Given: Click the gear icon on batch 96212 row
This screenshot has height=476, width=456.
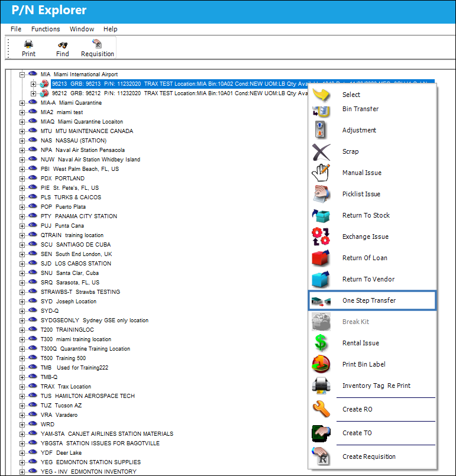Looking at the screenshot, I should coord(44,93).
